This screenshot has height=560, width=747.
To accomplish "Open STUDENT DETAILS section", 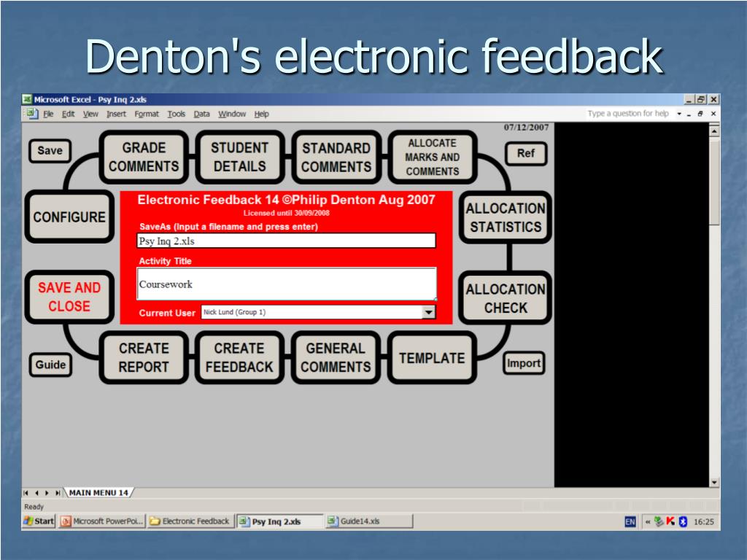I will click(x=239, y=157).
